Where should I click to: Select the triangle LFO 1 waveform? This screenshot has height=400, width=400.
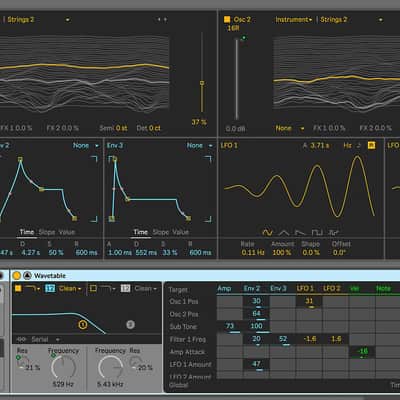tap(284, 232)
